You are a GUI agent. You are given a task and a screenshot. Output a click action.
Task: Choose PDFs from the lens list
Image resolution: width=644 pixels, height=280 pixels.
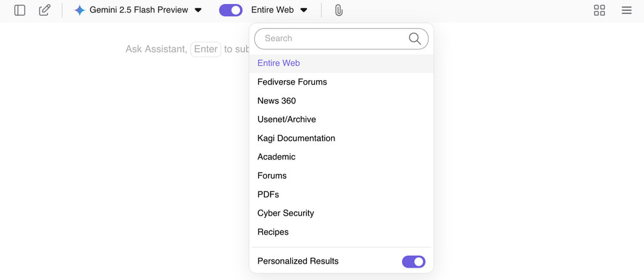tap(268, 195)
